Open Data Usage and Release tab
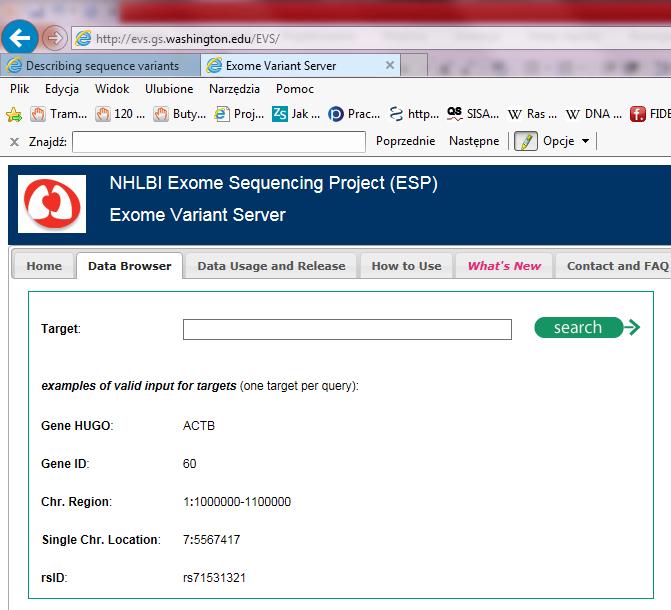 (271, 266)
